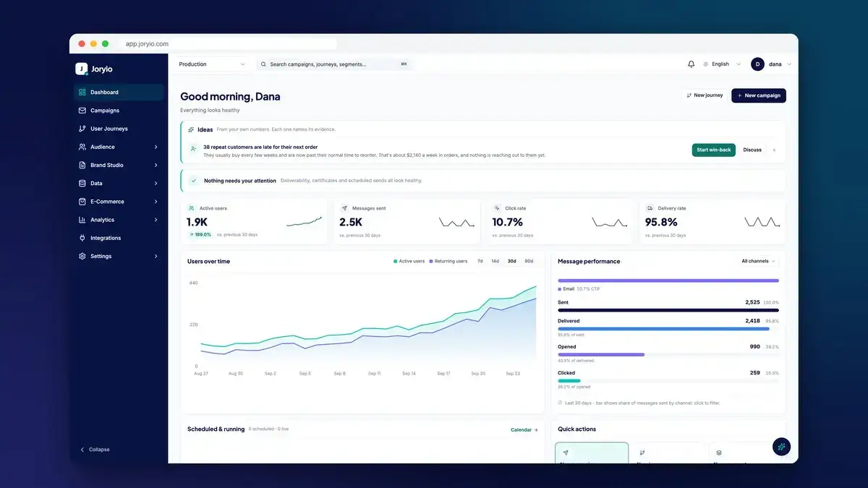The height and width of the screenshot is (488, 868).
Task: Open the All channels dropdown
Action: tap(758, 261)
